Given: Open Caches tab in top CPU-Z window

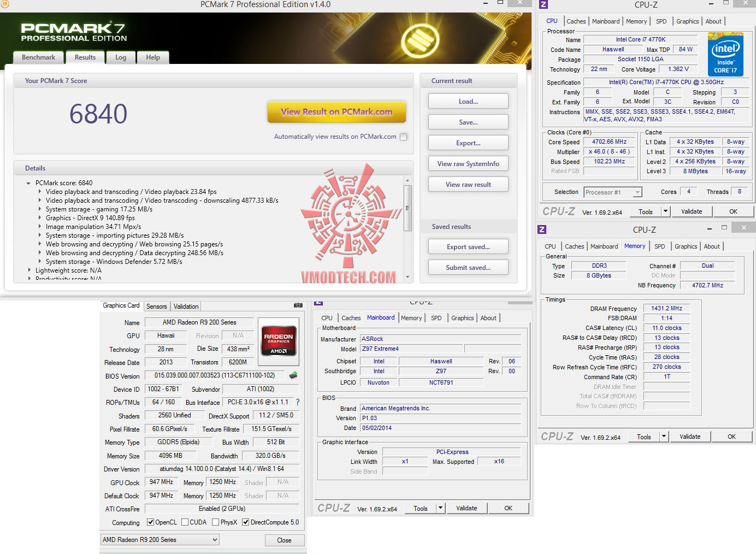Looking at the screenshot, I should pos(576,21).
